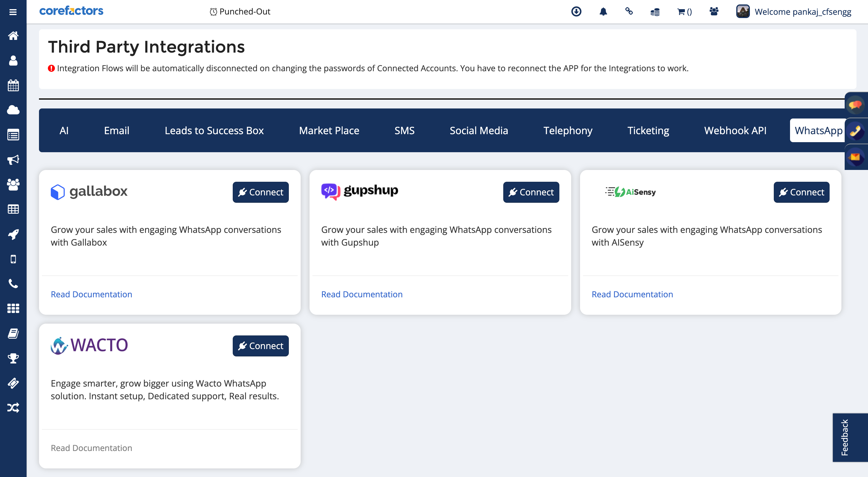
Task: Read Documentation for WACTO
Action: [x=91, y=448]
